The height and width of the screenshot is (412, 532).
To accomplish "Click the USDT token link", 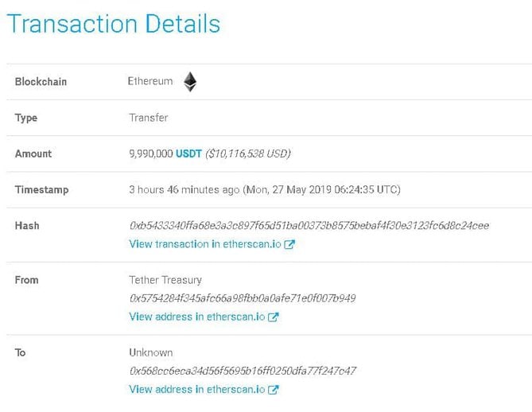I will click(x=188, y=154).
